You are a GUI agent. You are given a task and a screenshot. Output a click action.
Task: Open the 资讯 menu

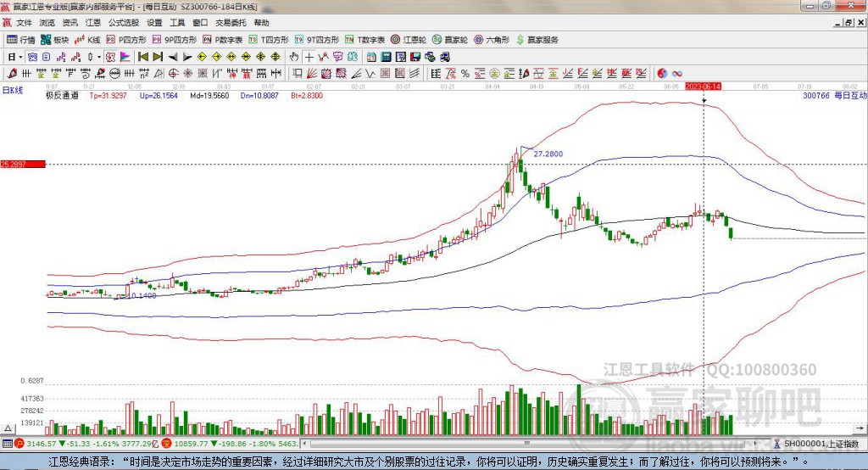pyautogui.click(x=70, y=23)
